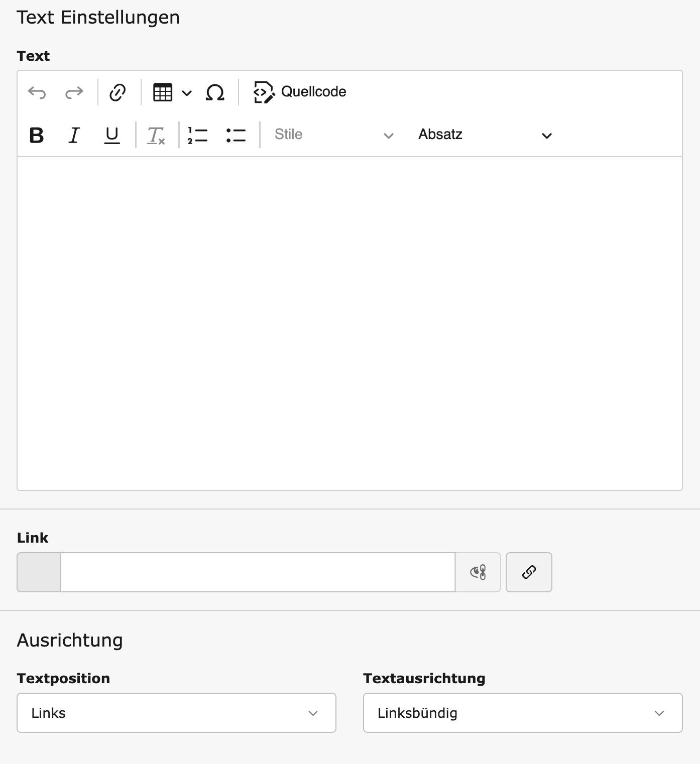The image size is (700, 764).
Task: Insert a table with the grid icon
Action: coord(163,92)
